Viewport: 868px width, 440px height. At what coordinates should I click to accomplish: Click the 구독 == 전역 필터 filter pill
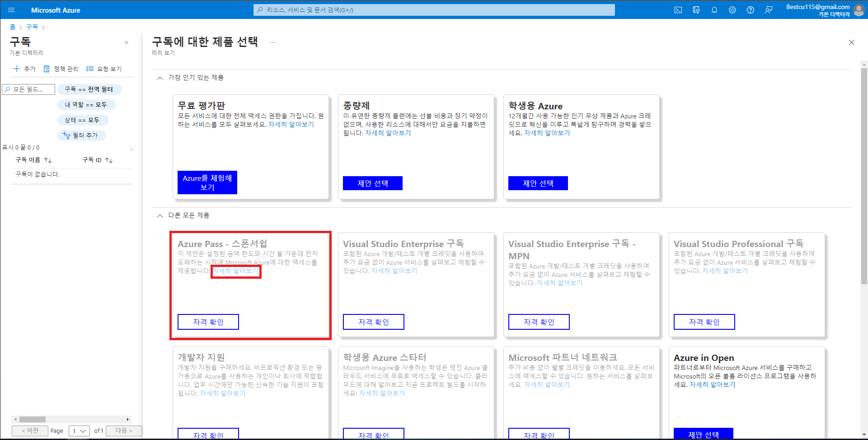[x=89, y=89]
